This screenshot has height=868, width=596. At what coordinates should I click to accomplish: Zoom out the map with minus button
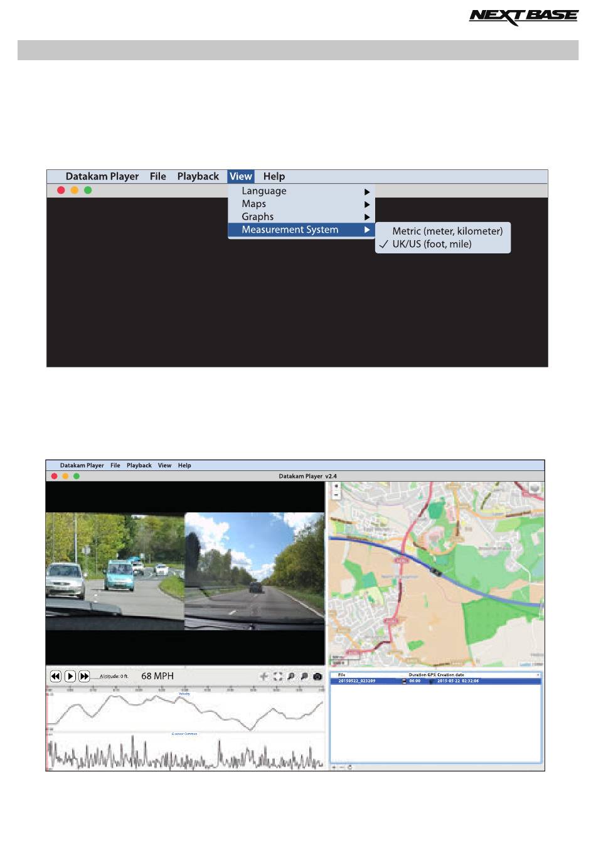click(x=336, y=494)
